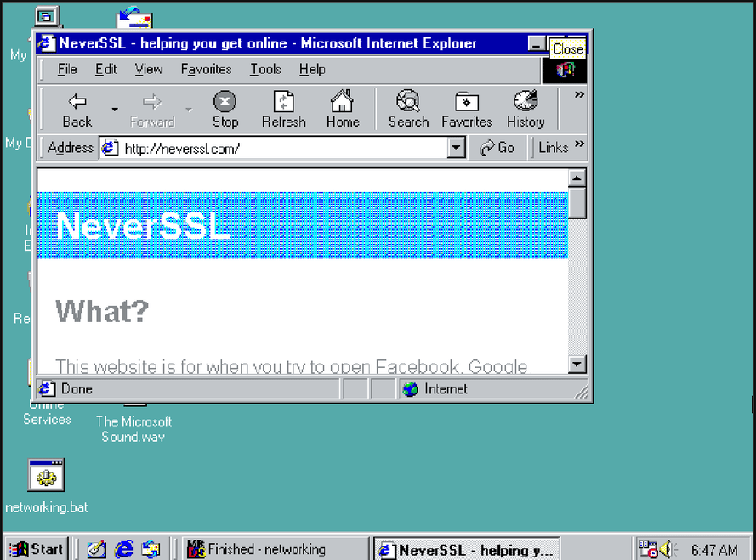Click the Internet zone globe icon

tap(410, 389)
